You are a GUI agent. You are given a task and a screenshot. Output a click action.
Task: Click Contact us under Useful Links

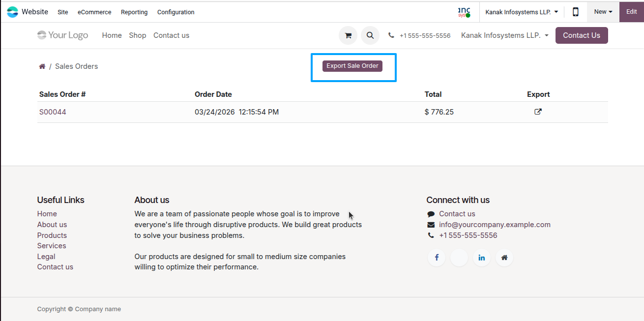55,267
